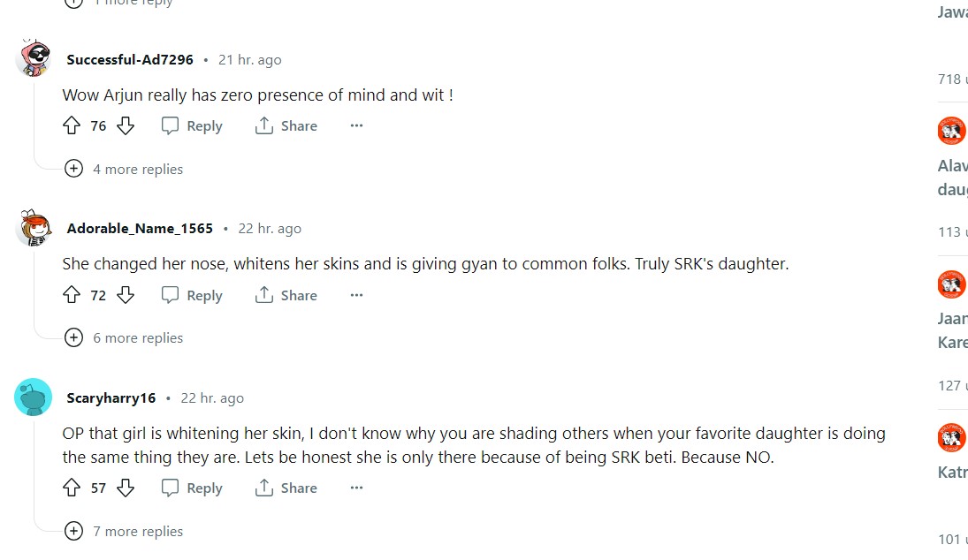Upvote the Successful-Ad7296 comment
This screenshot has width=968, height=560.
point(72,126)
